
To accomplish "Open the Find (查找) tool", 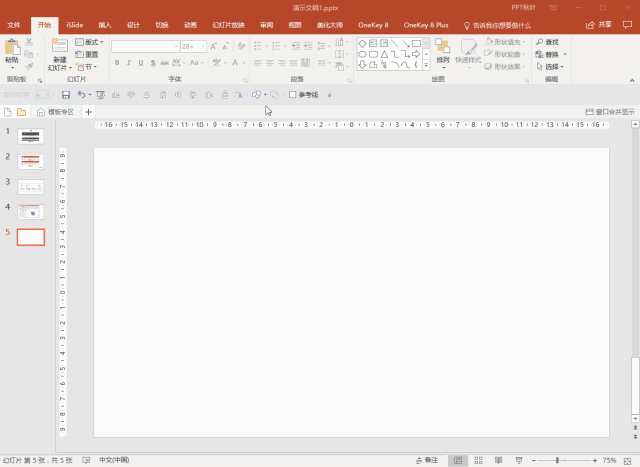I will pyautogui.click(x=548, y=42).
